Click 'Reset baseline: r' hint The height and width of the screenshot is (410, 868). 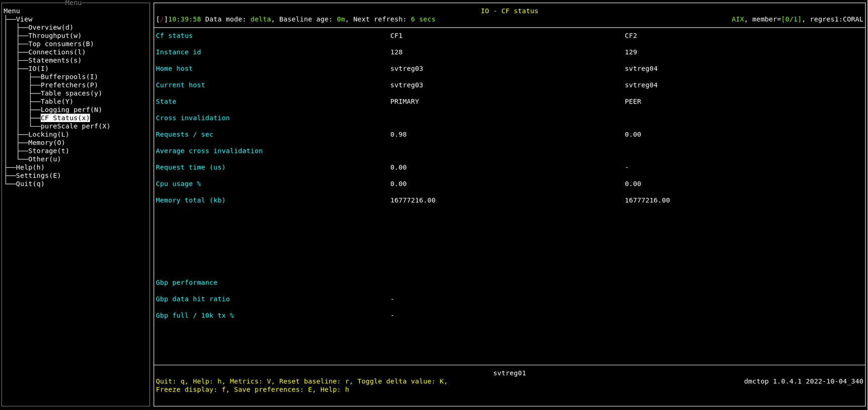(x=314, y=381)
